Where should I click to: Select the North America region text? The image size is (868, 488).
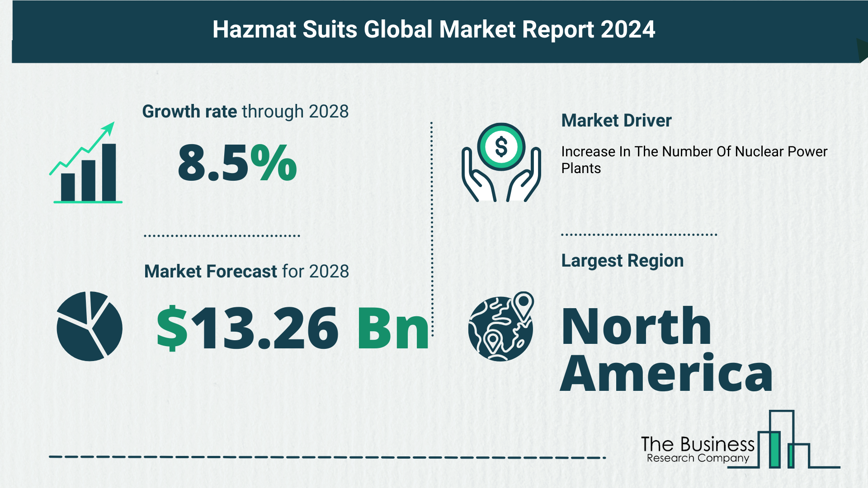point(666,349)
